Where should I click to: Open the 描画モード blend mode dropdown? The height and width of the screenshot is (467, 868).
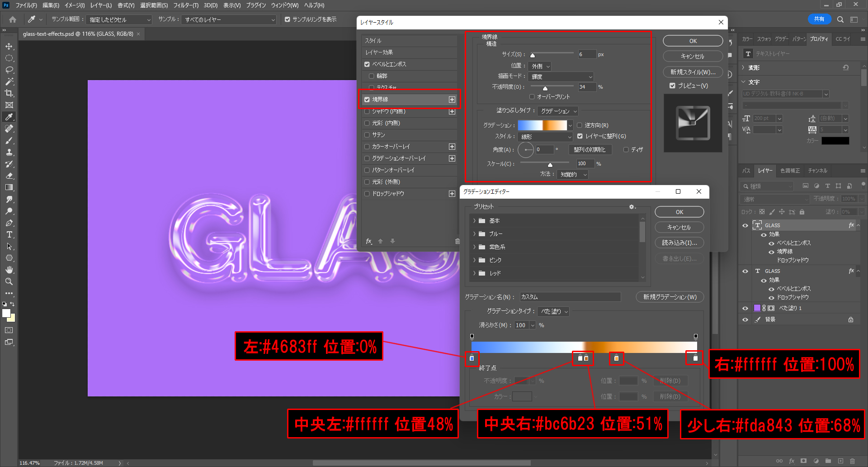pyautogui.click(x=561, y=76)
